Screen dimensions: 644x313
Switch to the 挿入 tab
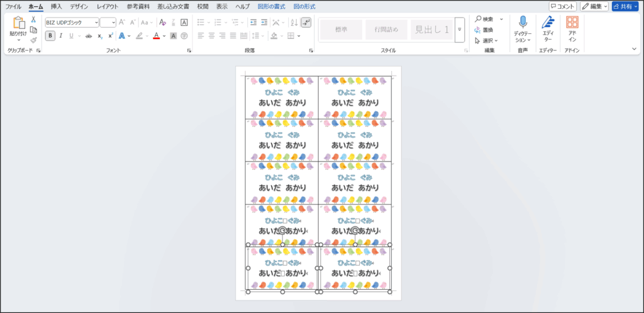point(57,6)
